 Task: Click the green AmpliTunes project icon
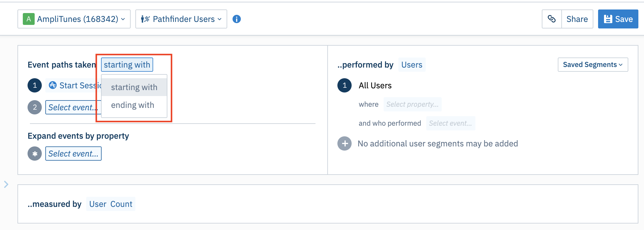[x=29, y=19]
